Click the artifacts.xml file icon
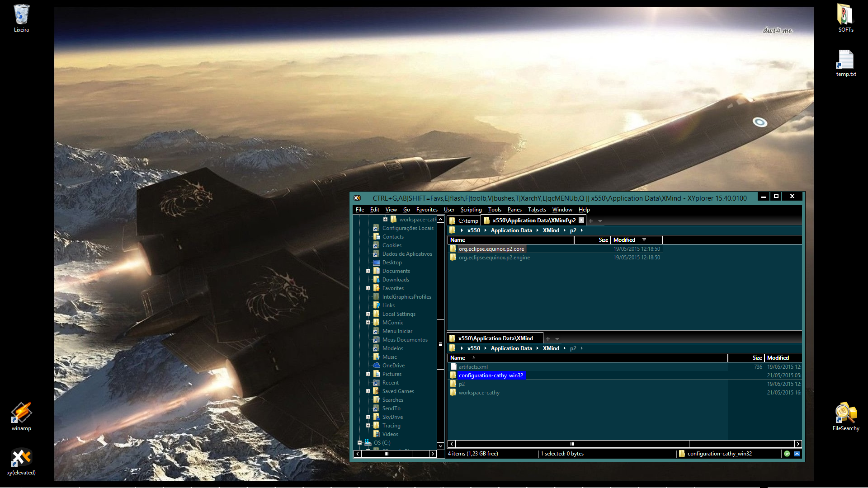 click(x=453, y=367)
